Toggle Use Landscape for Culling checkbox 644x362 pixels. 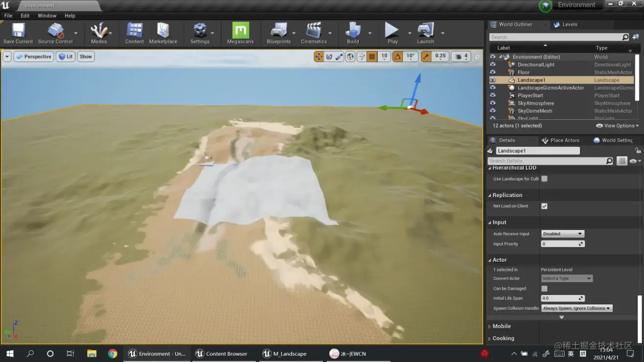(544, 179)
